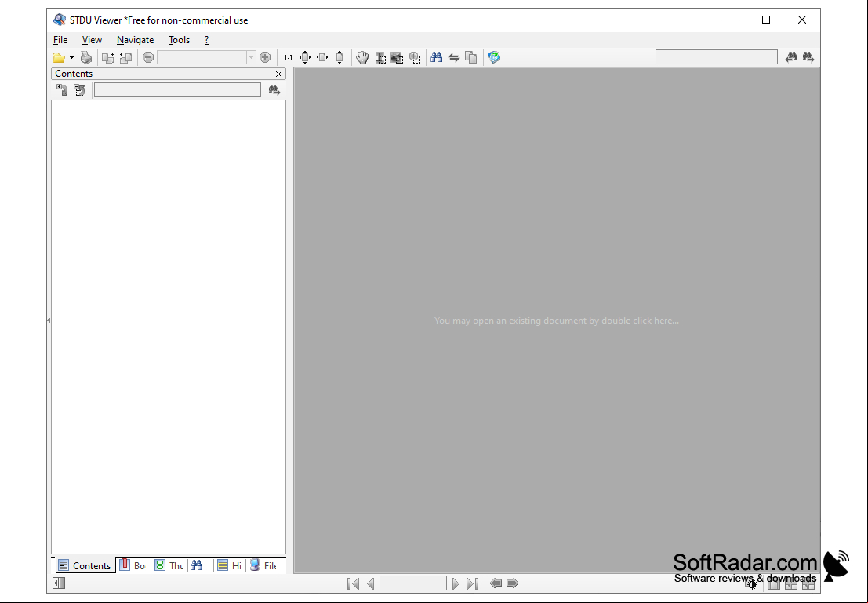Navigate forward in view history

(513, 583)
